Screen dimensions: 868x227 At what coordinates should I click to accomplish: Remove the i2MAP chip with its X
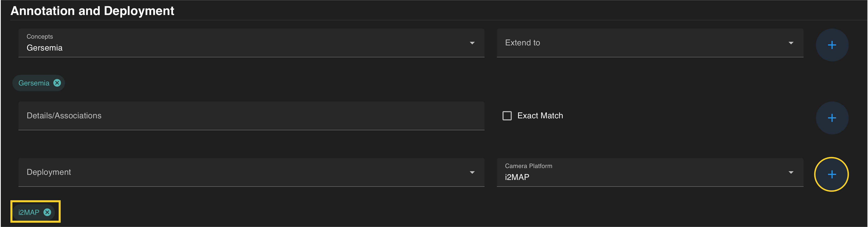47,212
